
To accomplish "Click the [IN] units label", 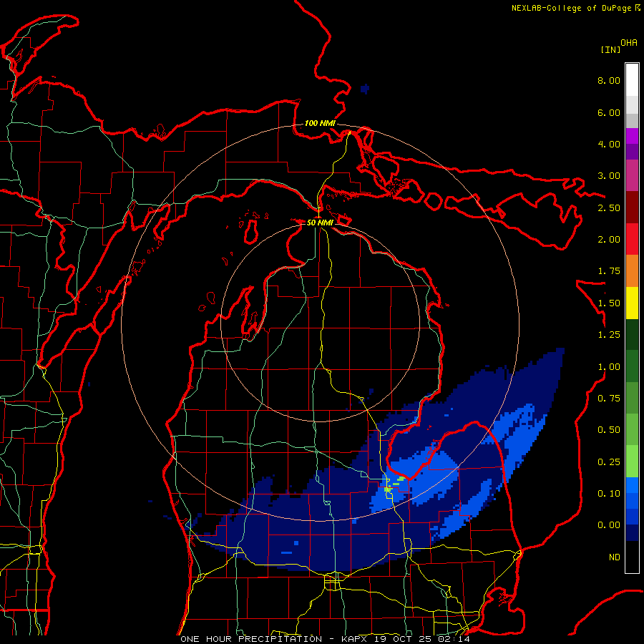I will [610, 49].
